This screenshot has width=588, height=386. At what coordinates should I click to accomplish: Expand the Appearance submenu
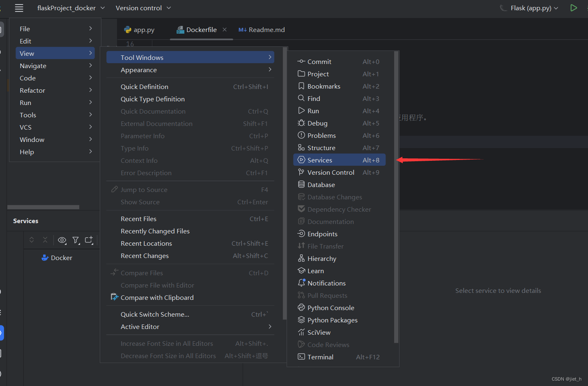click(x=190, y=70)
